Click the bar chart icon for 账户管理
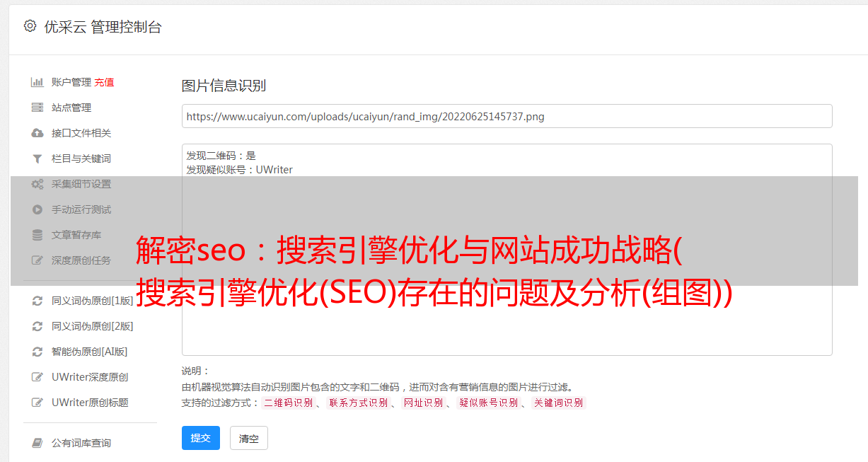Viewport: 868px width, 462px height. tap(37, 82)
